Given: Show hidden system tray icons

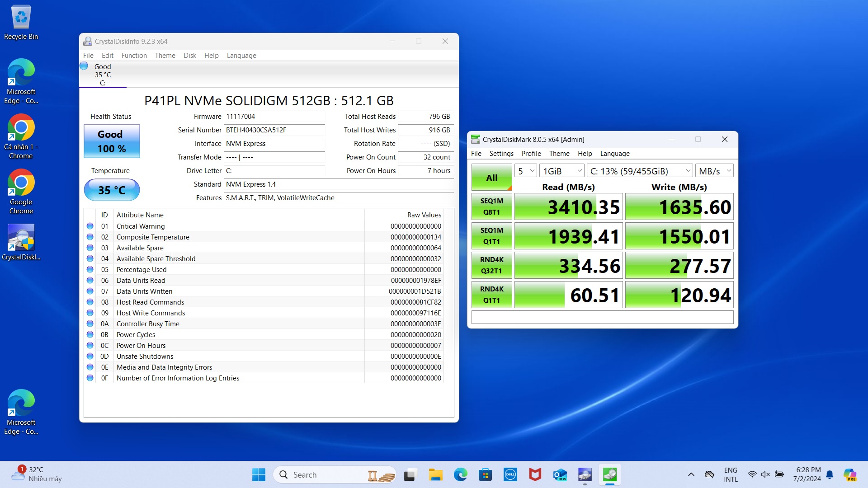Looking at the screenshot, I should pyautogui.click(x=691, y=474).
